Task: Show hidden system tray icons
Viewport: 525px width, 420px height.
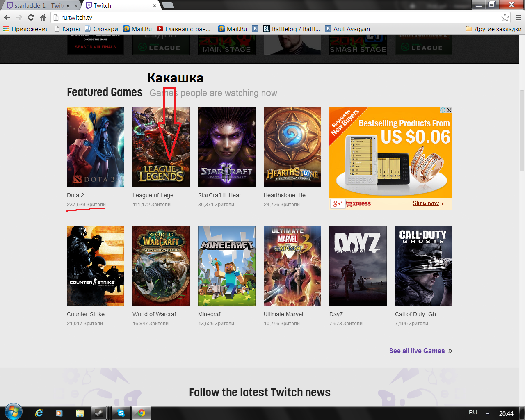Action: point(488,413)
